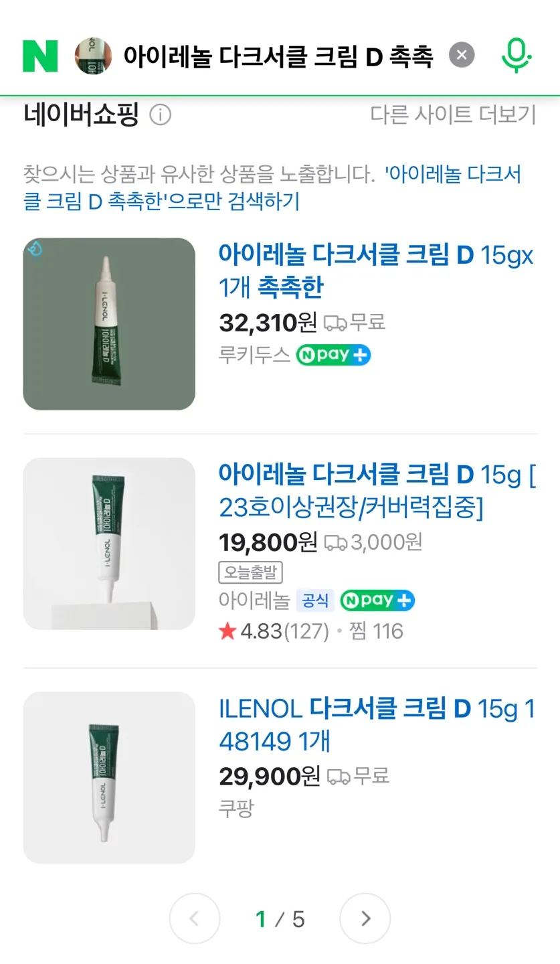The image size is (560, 964).
Task: Open the 32,310원 아이레놀 15gx1개 product title
Action: (376, 271)
